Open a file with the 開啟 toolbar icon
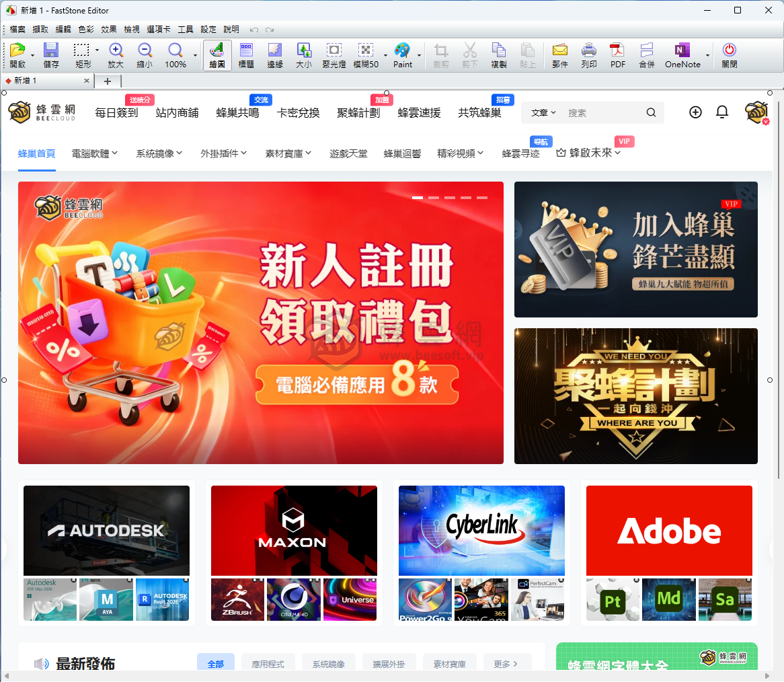This screenshot has height=682, width=784. [17, 55]
